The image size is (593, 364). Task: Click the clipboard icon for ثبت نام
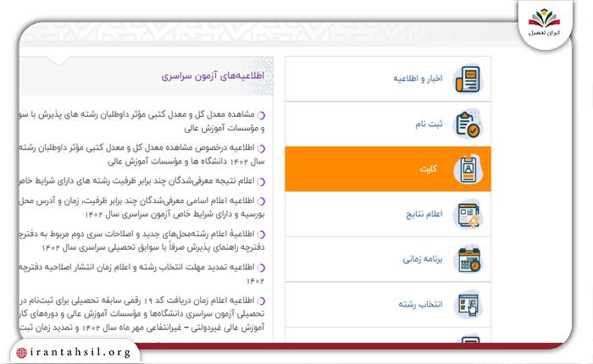coord(468,124)
